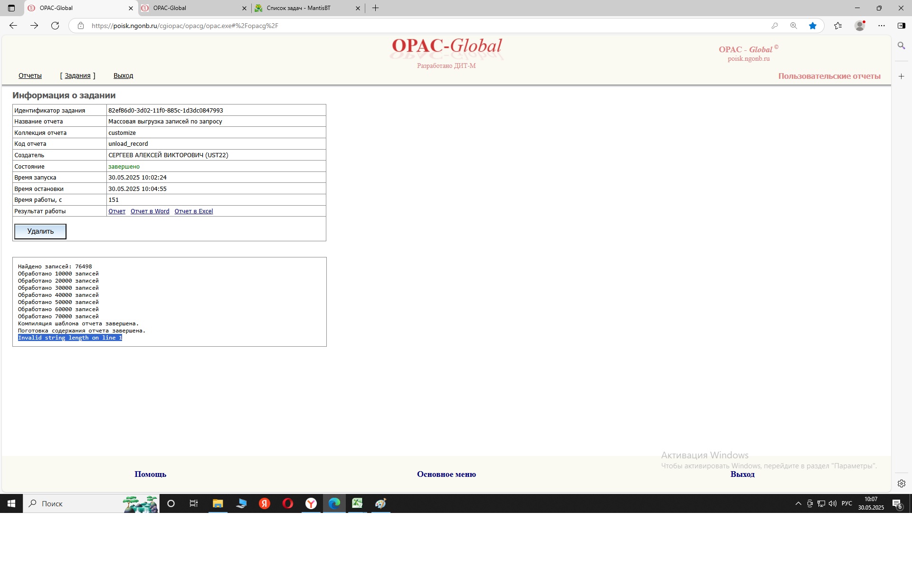Open Yandex Browser Y icon on taskbar
The height and width of the screenshot is (588, 912).
click(311, 503)
